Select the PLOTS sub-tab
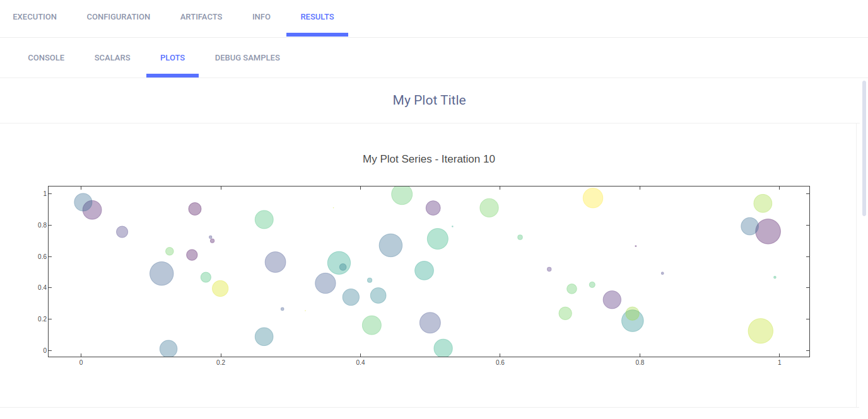This screenshot has width=868, height=419. (x=172, y=58)
